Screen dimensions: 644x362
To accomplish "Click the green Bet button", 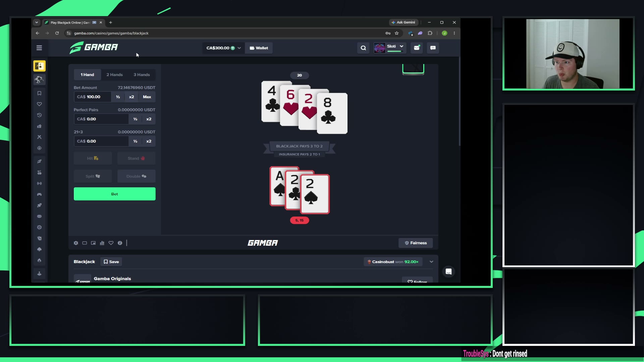I will pos(114,194).
